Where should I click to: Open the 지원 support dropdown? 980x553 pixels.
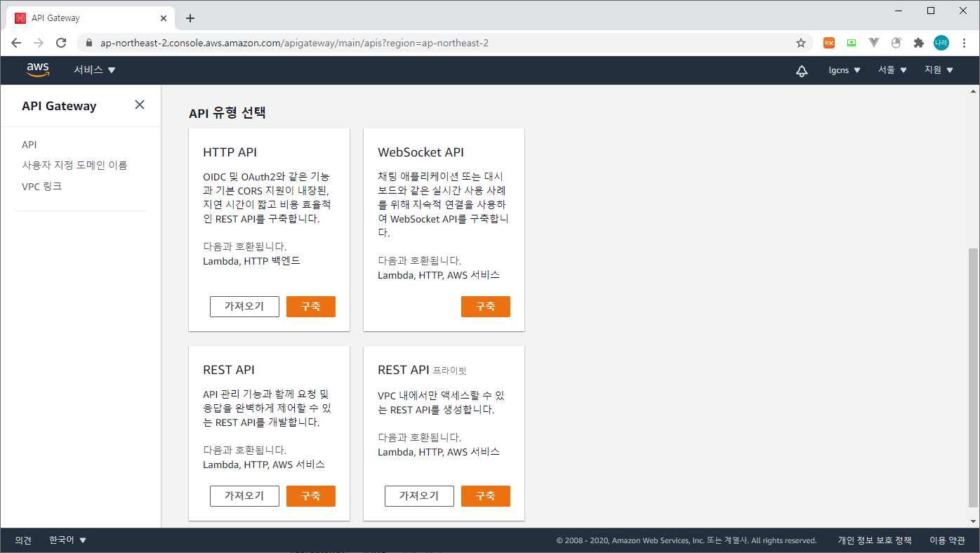(939, 70)
